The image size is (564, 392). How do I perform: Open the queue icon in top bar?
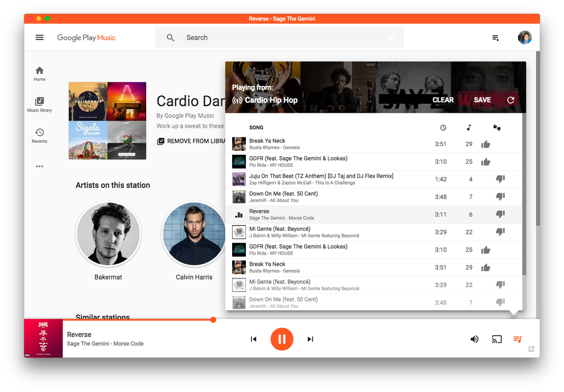coord(495,38)
